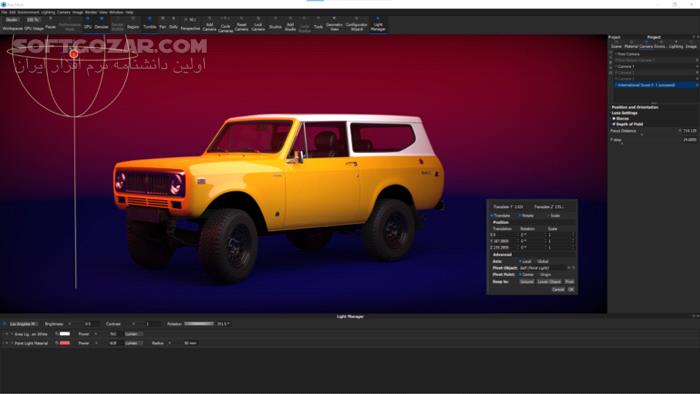Click the red point light gizmo in the viewport
The image size is (700, 394).
pyautogui.click(x=74, y=54)
